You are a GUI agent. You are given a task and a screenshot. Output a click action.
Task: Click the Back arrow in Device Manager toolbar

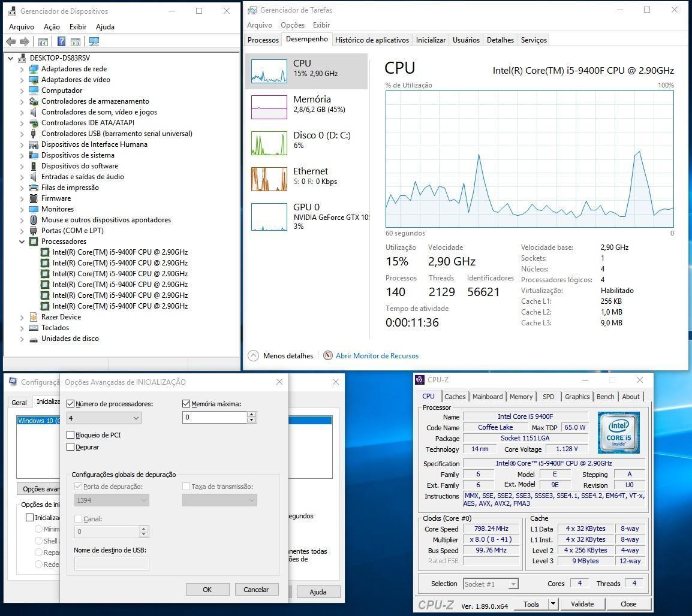coord(11,41)
